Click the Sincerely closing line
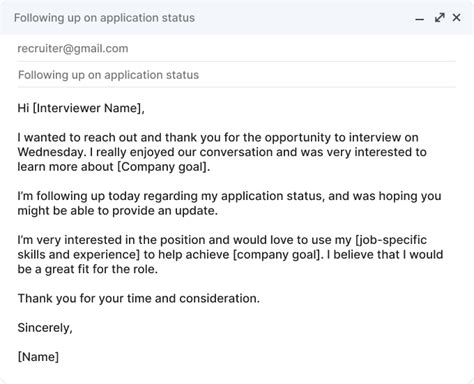 pos(45,328)
